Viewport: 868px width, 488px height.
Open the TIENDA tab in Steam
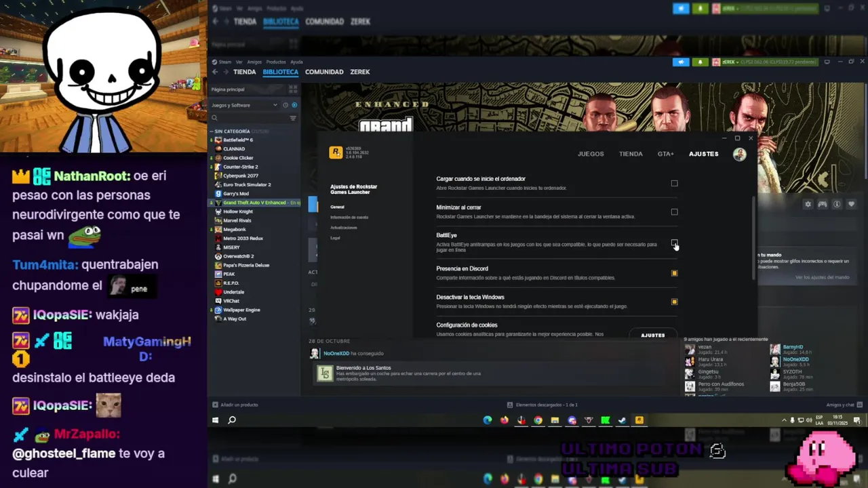pyautogui.click(x=245, y=72)
